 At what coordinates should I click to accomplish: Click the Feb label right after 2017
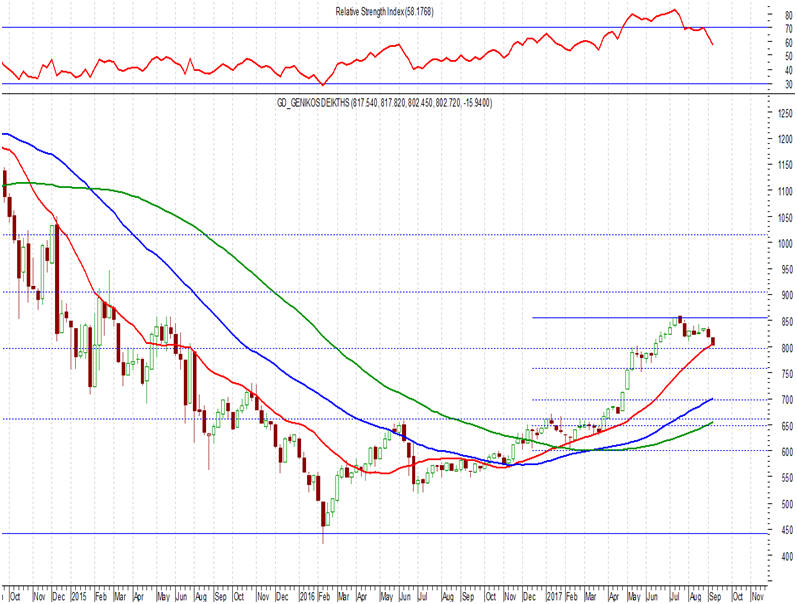[571, 596]
